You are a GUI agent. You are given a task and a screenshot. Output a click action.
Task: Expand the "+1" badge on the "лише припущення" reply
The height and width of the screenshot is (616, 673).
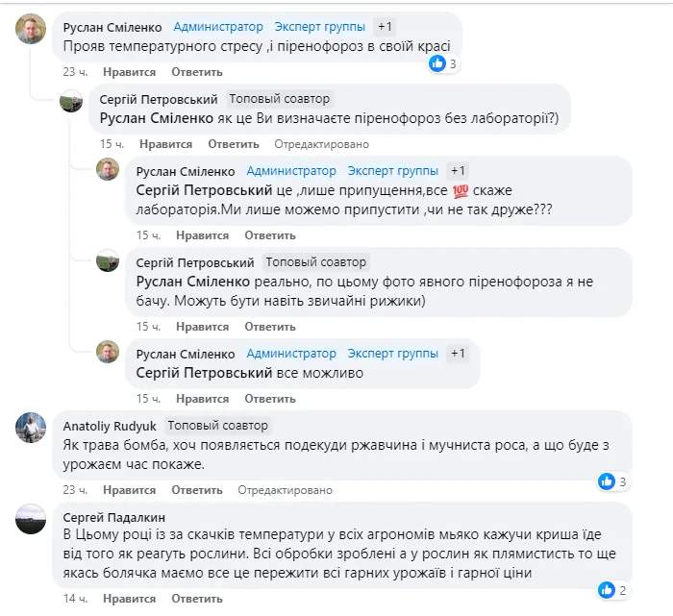tap(458, 171)
